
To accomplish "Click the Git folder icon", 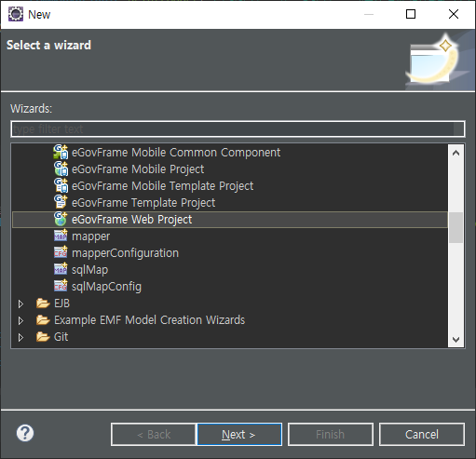I will (43, 337).
